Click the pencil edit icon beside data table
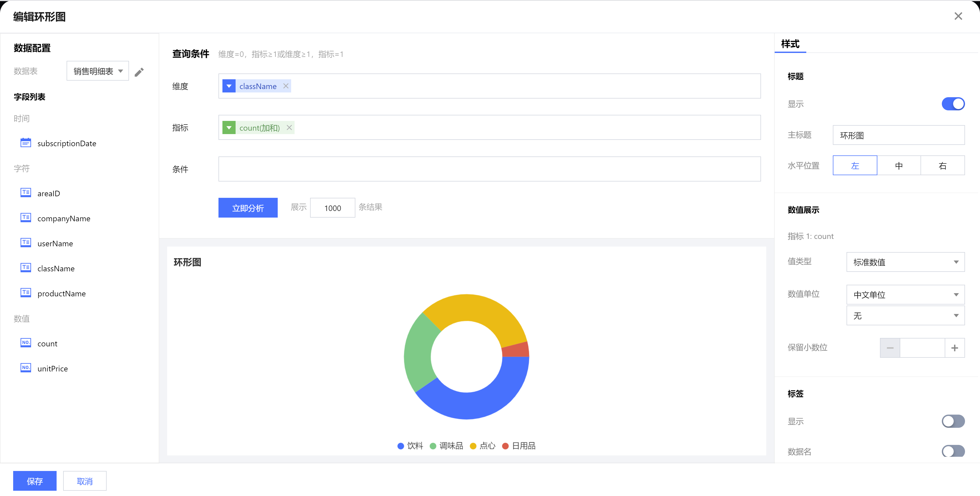Viewport: 980px width, 496px height. coord(139,72)
